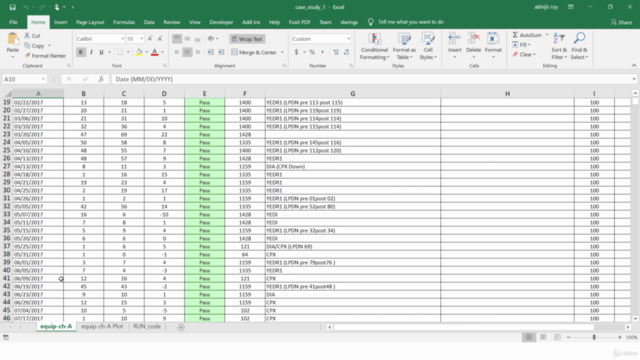Switch to Page Layout view in status bar
The image size is (640, 360).
[x=543, y=337]
